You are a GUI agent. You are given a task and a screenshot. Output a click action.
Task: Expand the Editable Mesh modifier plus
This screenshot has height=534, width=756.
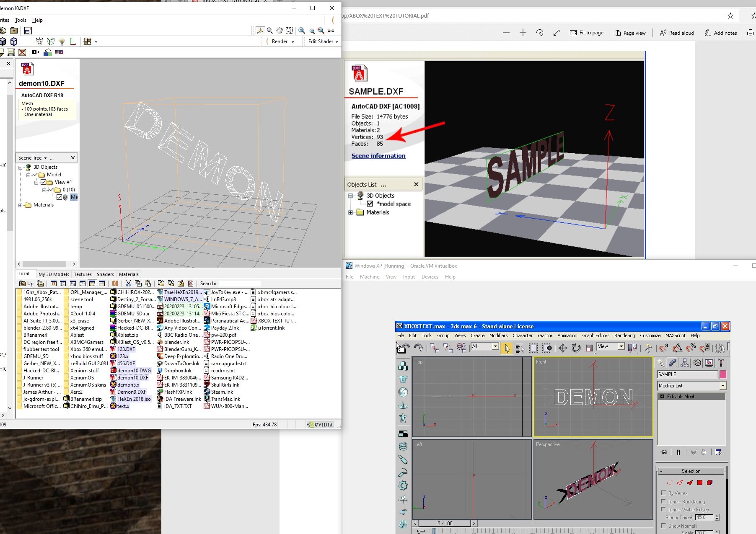pos(663,397)
